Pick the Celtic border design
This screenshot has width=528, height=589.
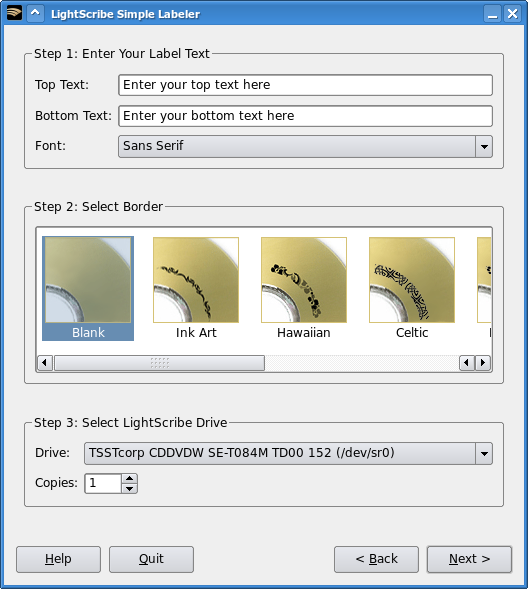click(x=412, y=288)
